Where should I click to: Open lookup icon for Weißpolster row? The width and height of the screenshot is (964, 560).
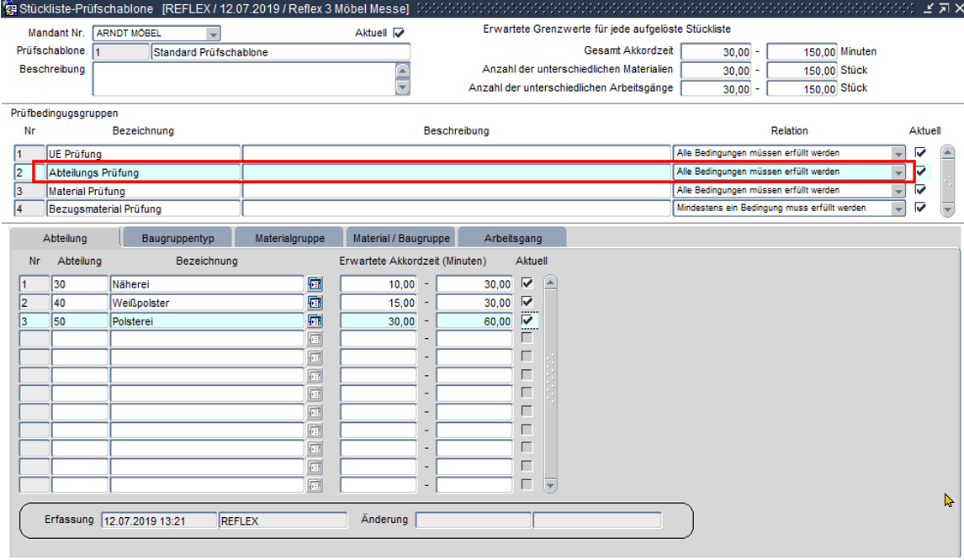(x=315, y=303)
